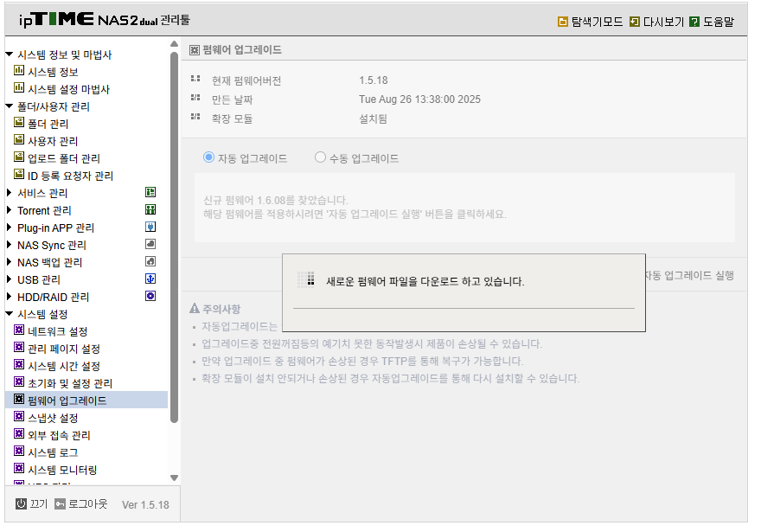Click the 자동 업그레이드 실행 button
This screenshot has height=532, width=761.
[x=689, y=275]
